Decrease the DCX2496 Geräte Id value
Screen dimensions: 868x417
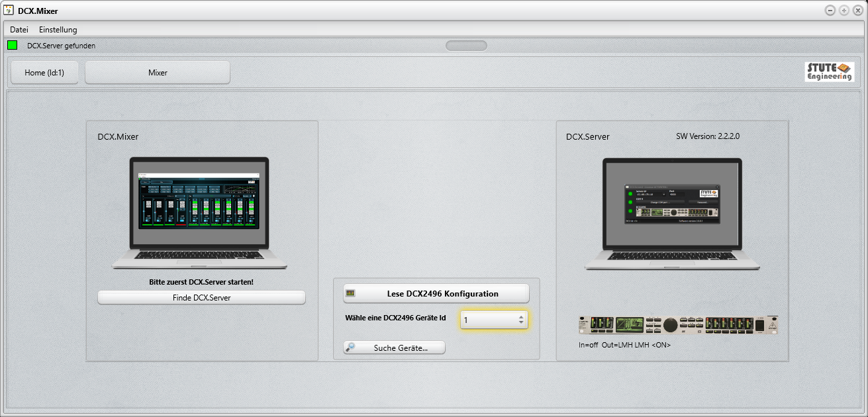pos(521,324)
